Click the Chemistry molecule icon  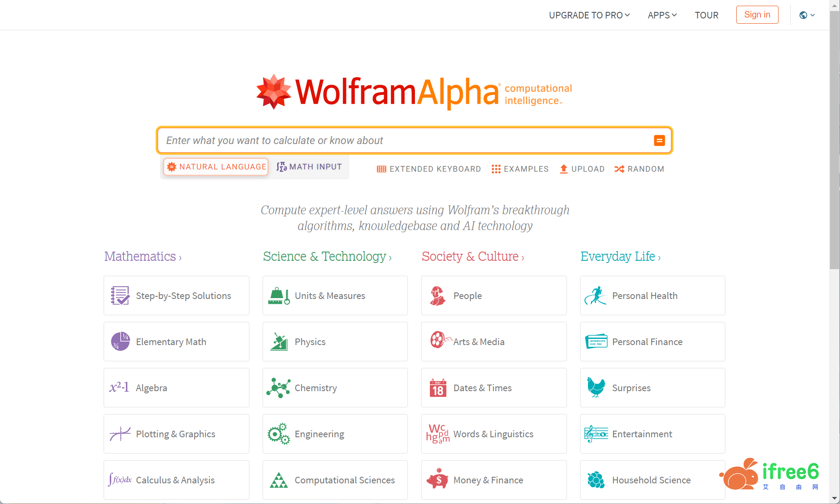278,388
